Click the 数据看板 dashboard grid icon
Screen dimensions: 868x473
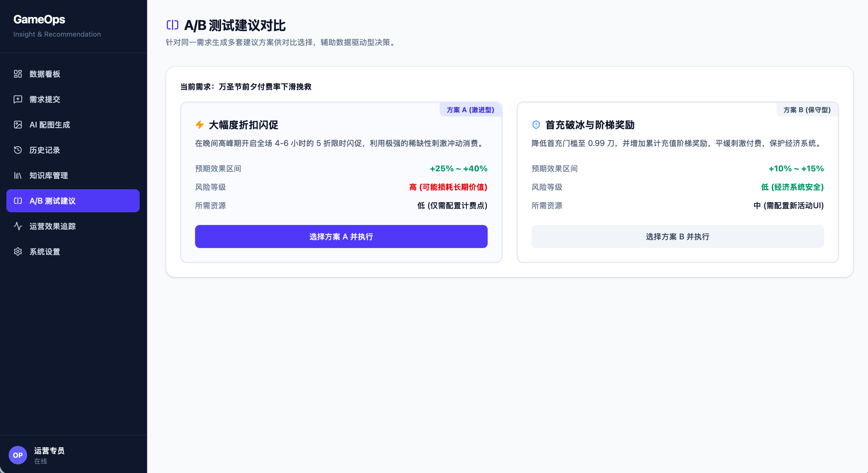pos(18,74)
